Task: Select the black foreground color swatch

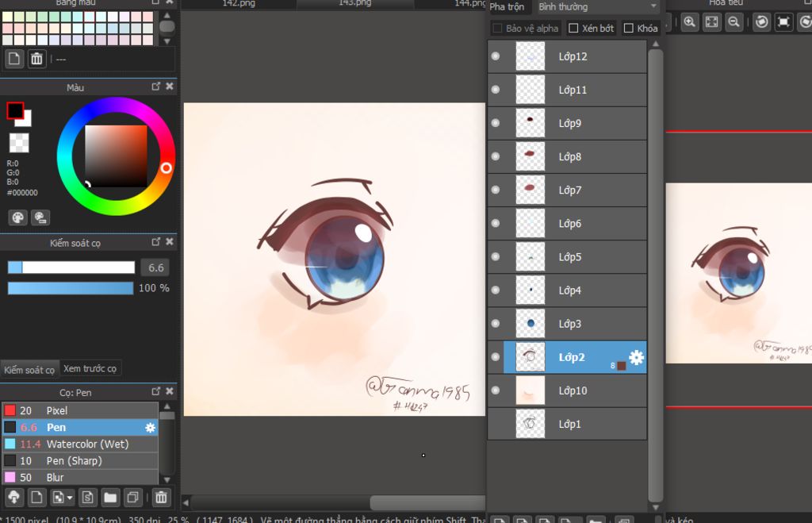Action: pyautogui.click(x=15, y=110)
